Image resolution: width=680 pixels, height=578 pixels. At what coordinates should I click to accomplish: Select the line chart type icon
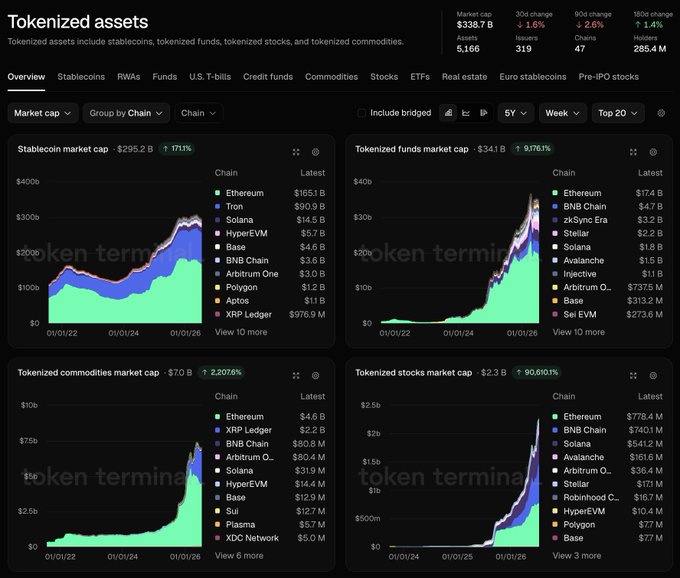click(x=466, y=113)
